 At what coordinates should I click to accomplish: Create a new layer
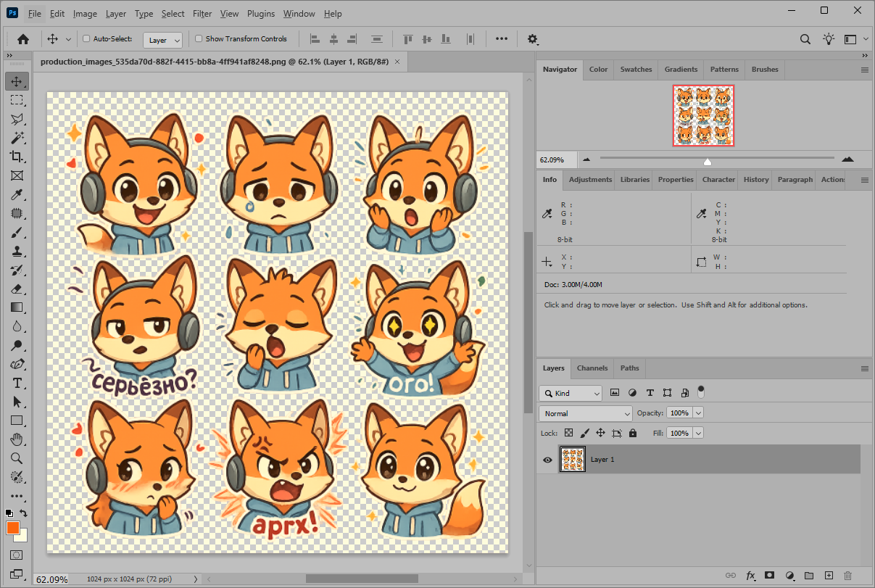point(829,576)
